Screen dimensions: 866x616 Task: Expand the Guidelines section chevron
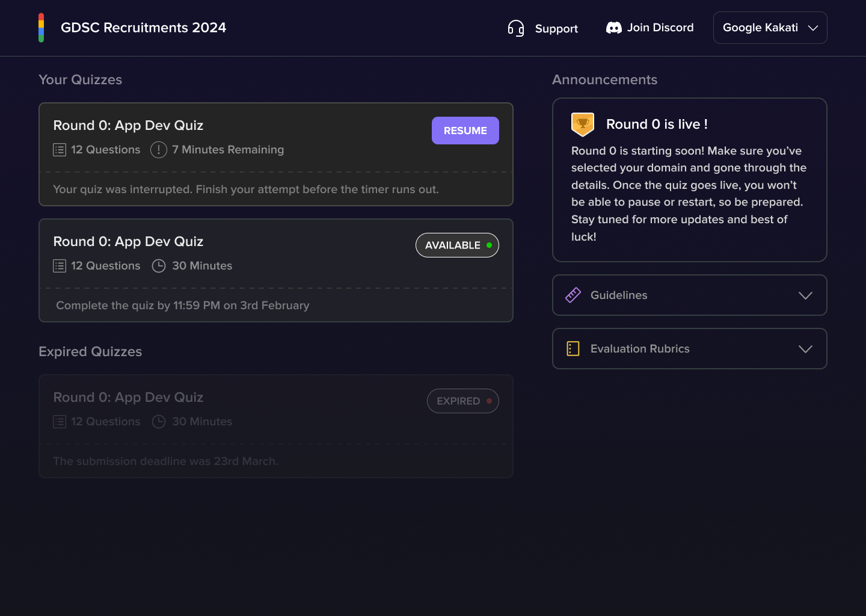click(x=805, y=295)
